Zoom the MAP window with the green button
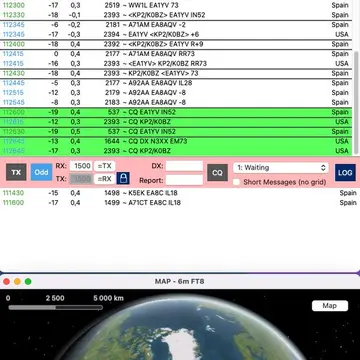This screenshot has height=360, width=360. click(28, 282)
